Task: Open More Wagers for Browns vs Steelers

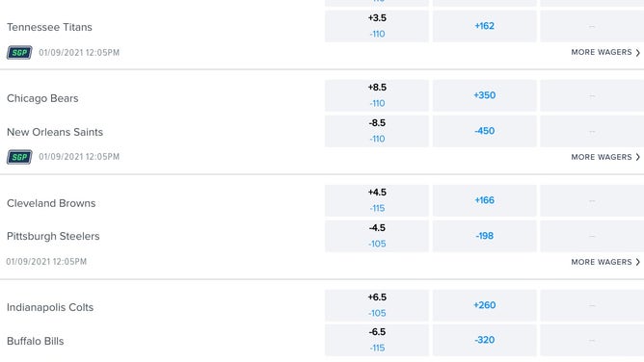Action: coord(605,262)
